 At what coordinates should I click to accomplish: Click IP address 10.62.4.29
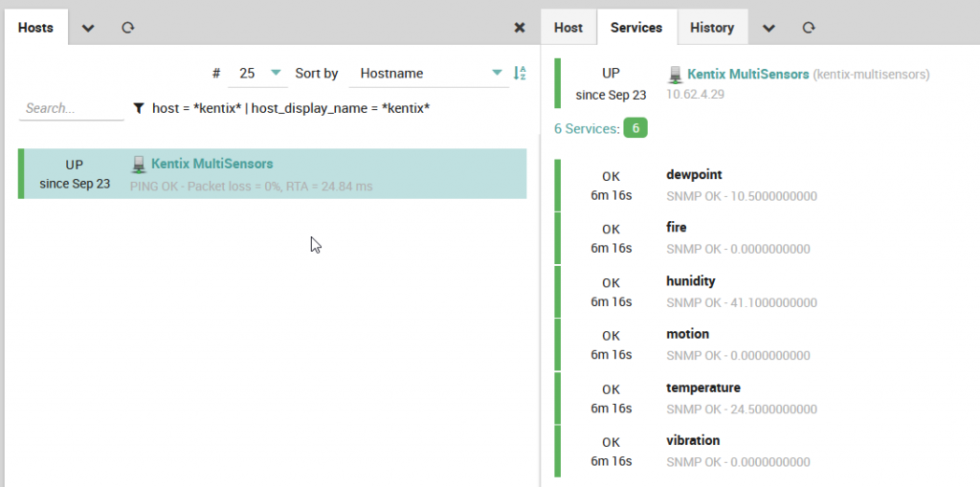coord(695,95)
